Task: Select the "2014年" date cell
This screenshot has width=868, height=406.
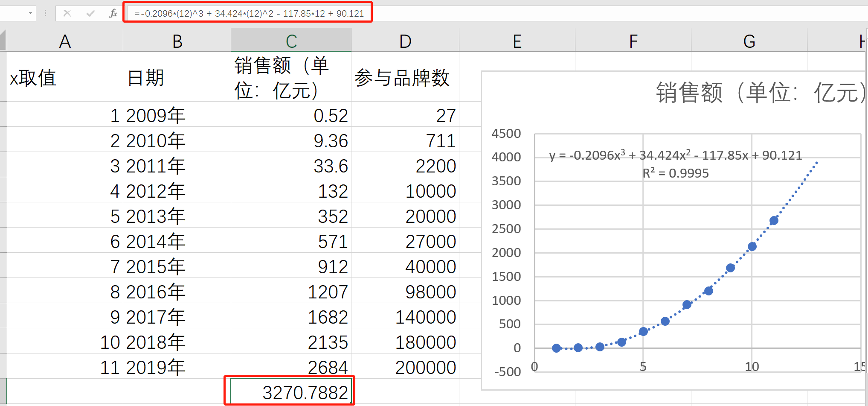Action: (177, 240)
